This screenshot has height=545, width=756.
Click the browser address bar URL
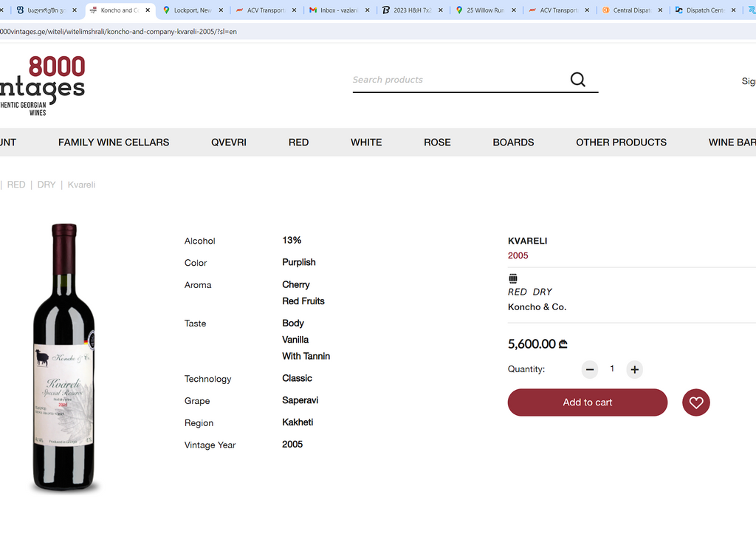(x=118, y=31)
